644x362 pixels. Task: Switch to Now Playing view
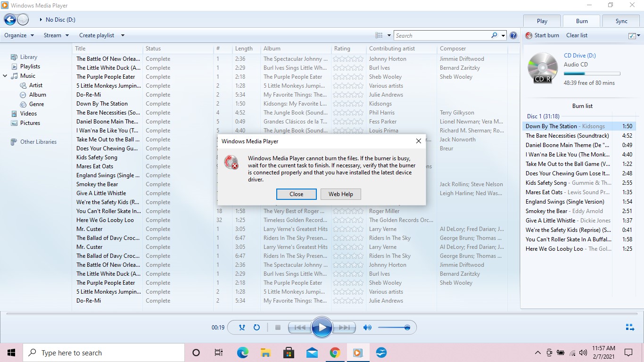tap(630, 327)
